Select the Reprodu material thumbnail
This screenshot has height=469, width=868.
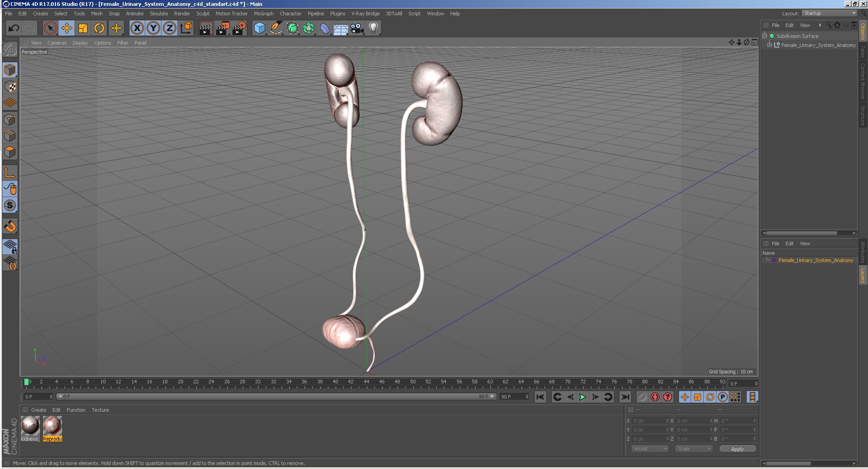(52, 428)
